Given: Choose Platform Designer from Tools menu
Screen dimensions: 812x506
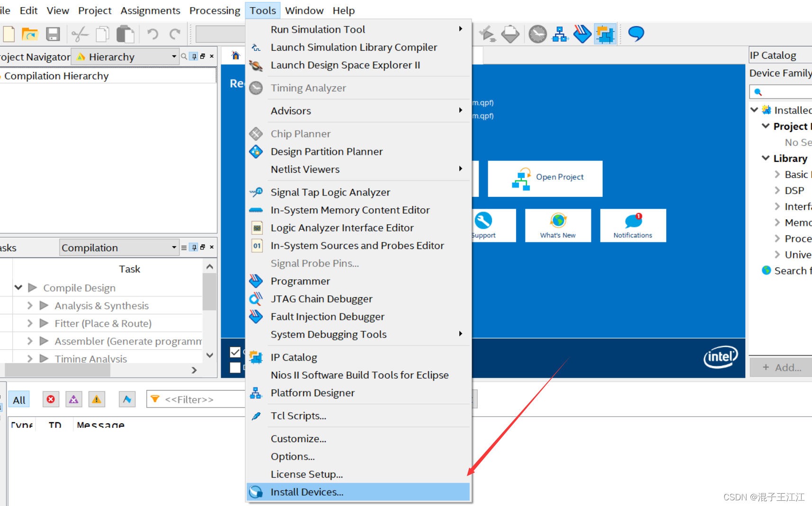Looking at the screenshot, I should coord(358,392).
